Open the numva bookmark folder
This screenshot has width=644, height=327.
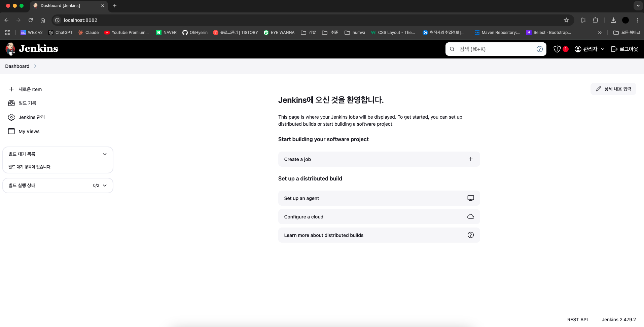click(x=355, y=33)
